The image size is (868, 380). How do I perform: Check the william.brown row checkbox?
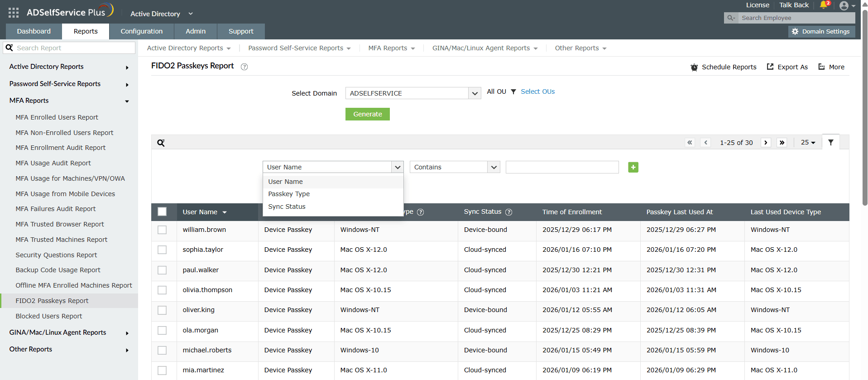[162, 230]
